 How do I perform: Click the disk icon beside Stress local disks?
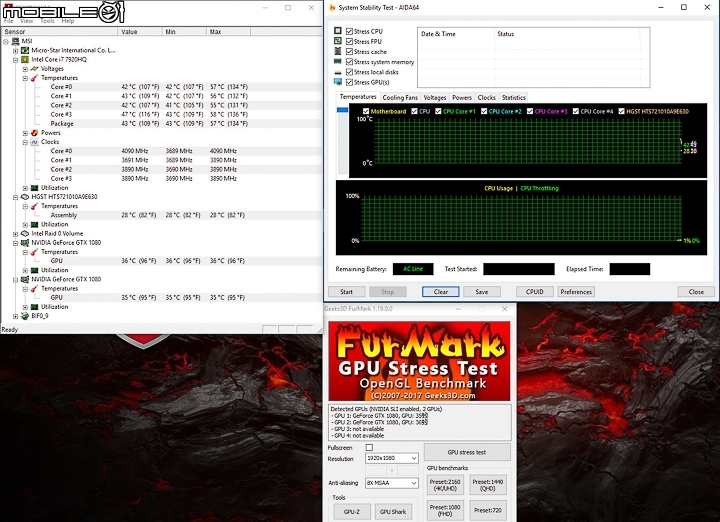[x=338, y=72]
